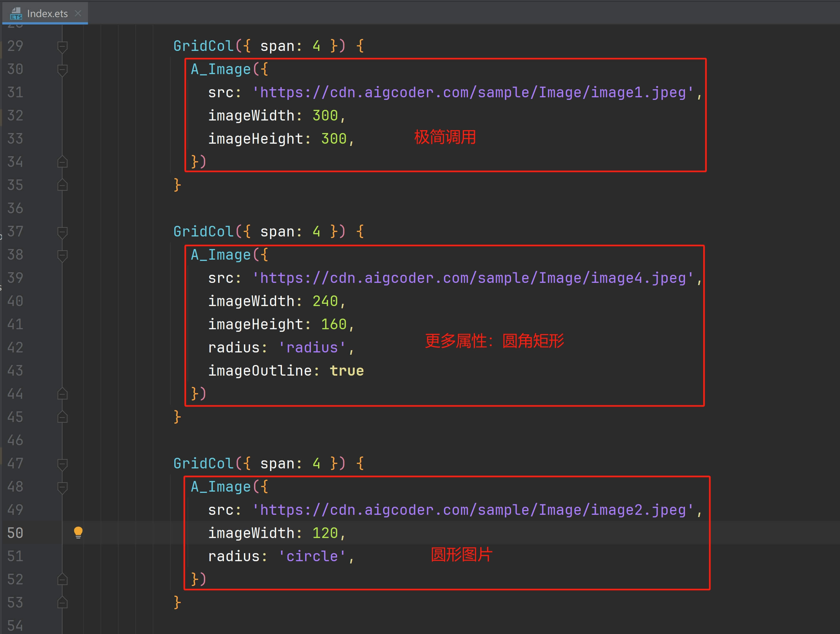Screen dimensions: 840x634
Task: Click the imageWidth 120 value
Action: pyautogui.click(x=325, y=533)
